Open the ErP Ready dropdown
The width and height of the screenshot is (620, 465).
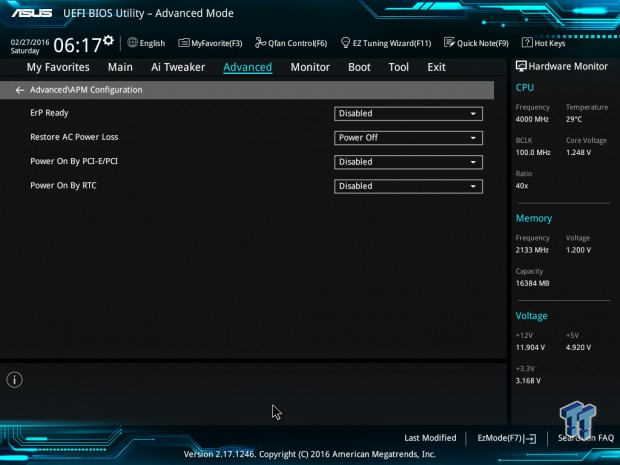point(408,114)
